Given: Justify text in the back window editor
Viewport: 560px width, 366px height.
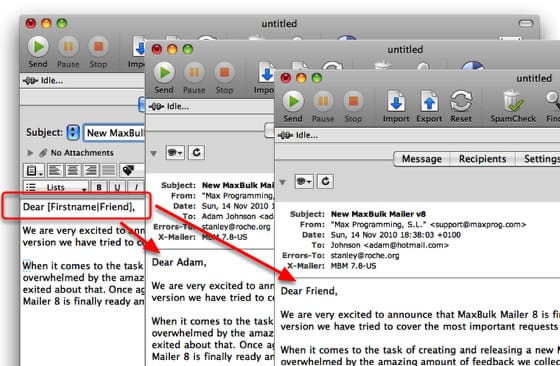Looking at the screenshot, I should pos(109,170).
